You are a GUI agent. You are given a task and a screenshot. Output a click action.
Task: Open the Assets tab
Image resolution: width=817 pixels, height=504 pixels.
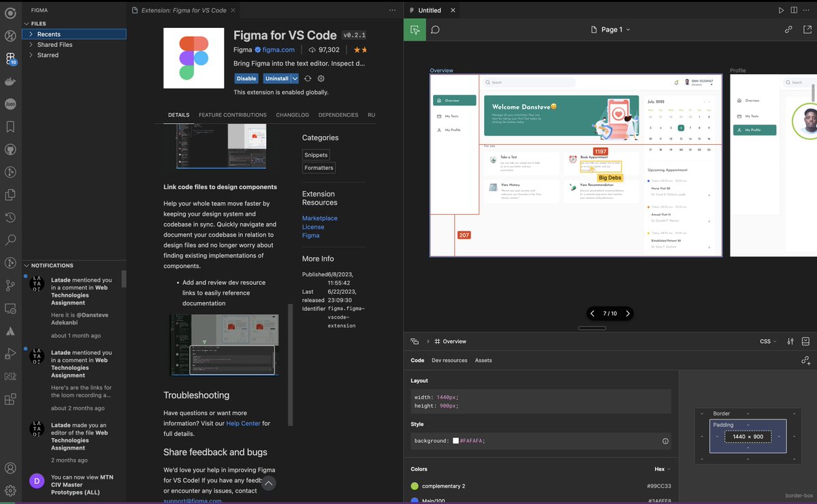click(x=483, y=360)
